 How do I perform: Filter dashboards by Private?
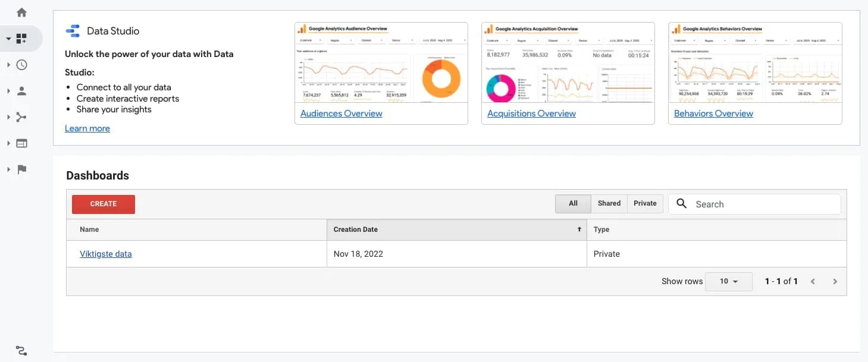pyautogui.click(x=645, y=203)
